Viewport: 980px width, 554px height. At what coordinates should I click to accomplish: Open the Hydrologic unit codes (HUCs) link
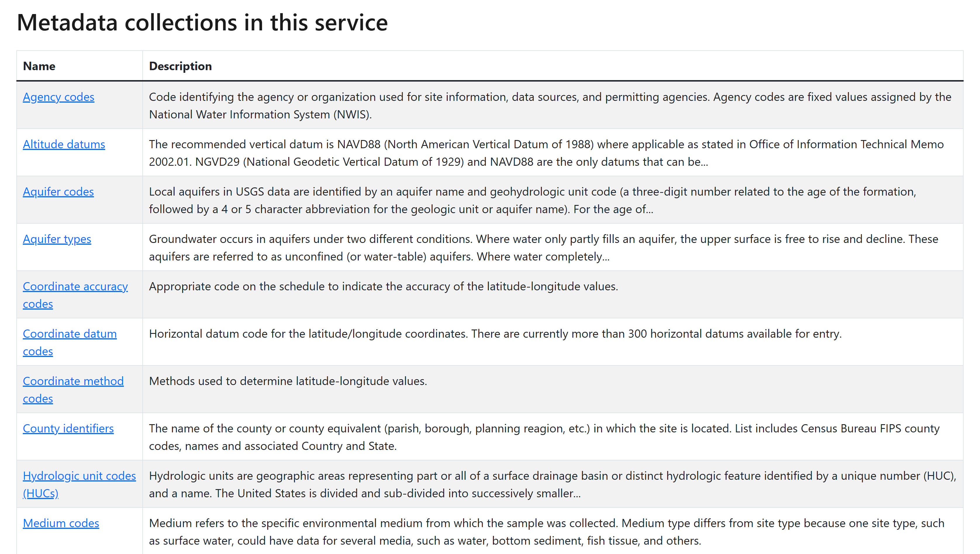point(79,484)
